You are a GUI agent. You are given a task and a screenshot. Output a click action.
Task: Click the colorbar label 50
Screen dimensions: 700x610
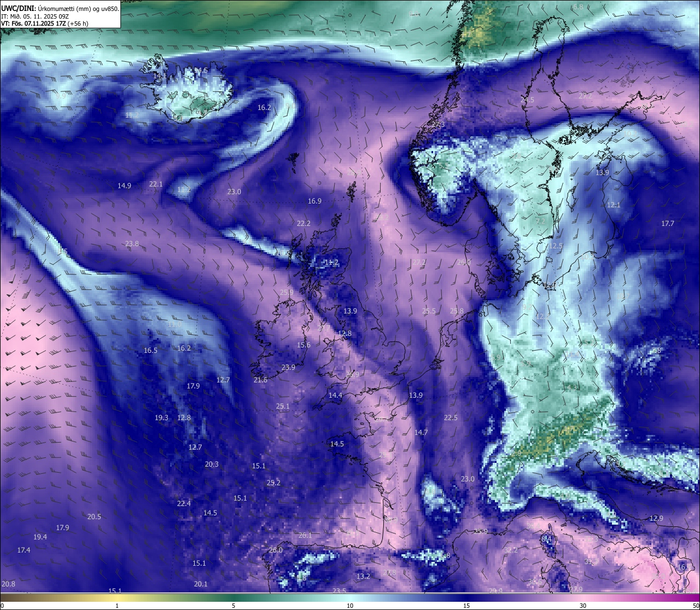(x=696, y=606)
